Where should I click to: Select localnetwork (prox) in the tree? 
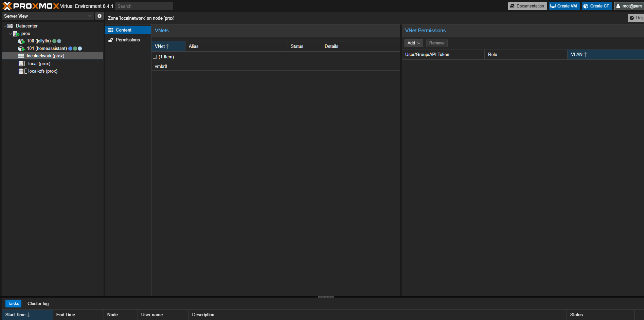click(53, 56)
